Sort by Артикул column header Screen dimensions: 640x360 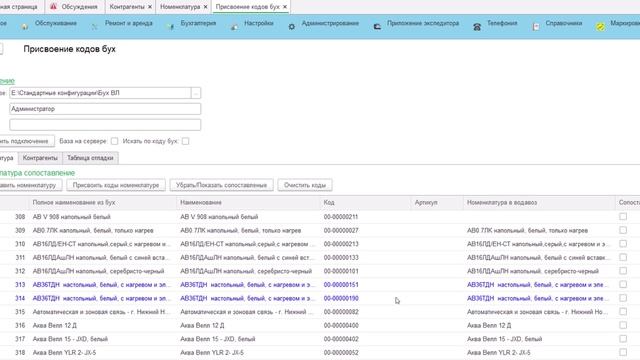(x=437, y=202)
